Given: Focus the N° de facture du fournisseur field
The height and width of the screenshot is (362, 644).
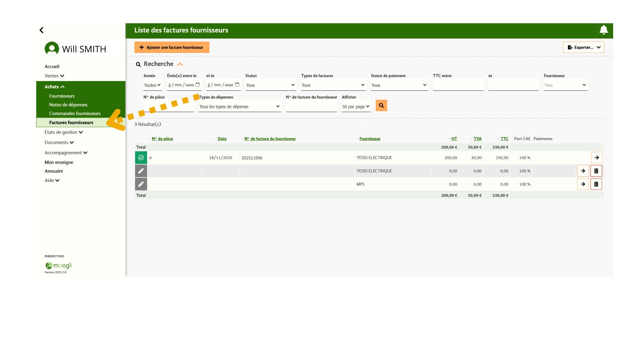Looking at the screenshot, I should (x=311, y=107).
